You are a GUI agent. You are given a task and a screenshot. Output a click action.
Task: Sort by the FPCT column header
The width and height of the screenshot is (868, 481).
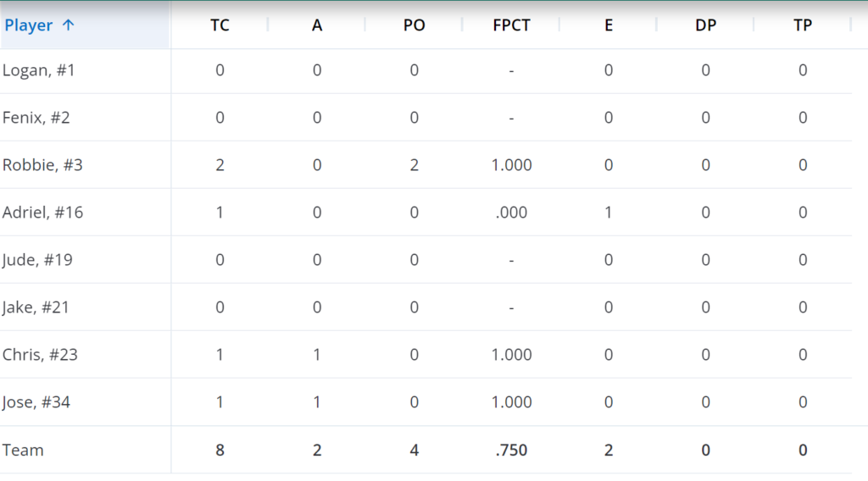click(x=511, y=25)
